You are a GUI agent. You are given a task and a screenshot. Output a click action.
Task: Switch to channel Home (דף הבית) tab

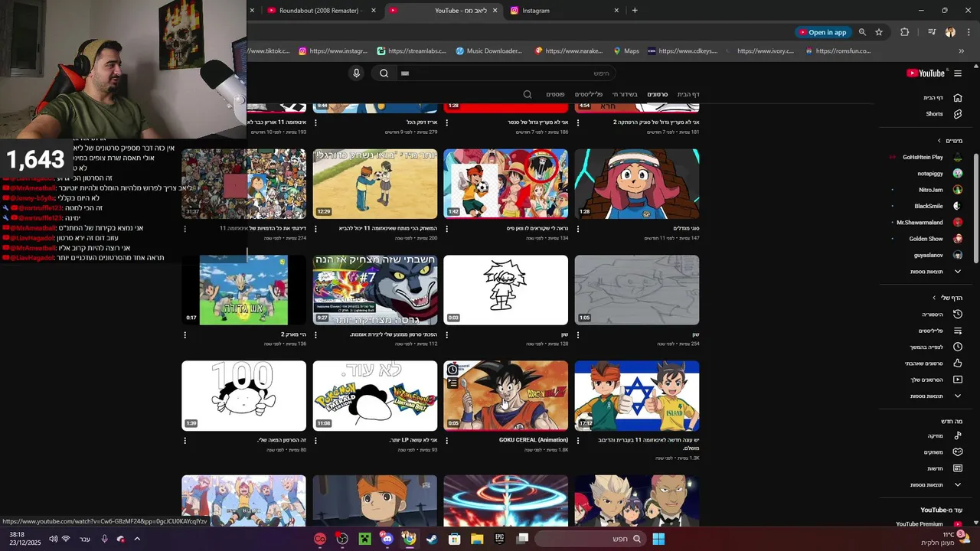tap(688, 94)
